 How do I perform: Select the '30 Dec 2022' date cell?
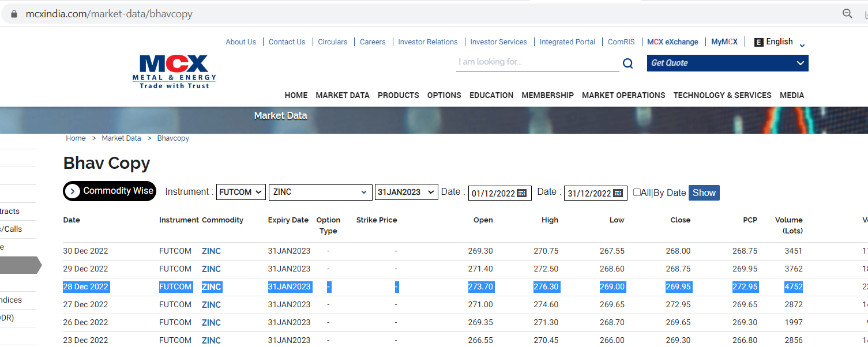[85, 251]
